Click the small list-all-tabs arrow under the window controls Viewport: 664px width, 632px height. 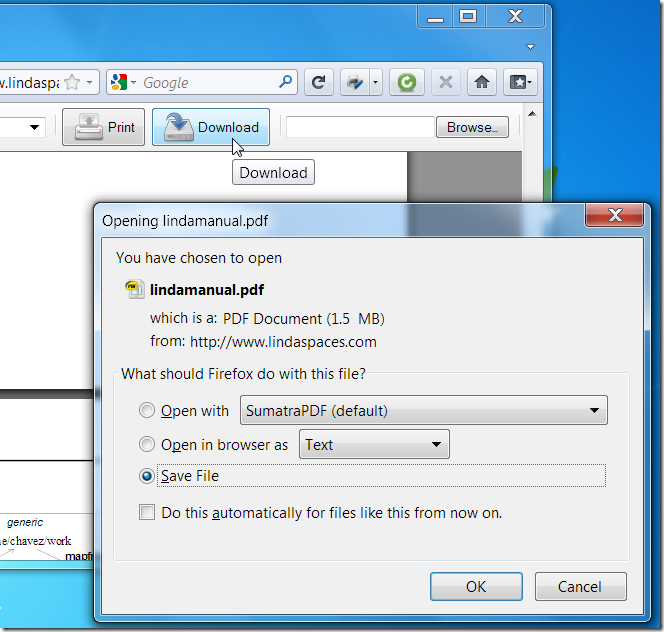point(530,47)
